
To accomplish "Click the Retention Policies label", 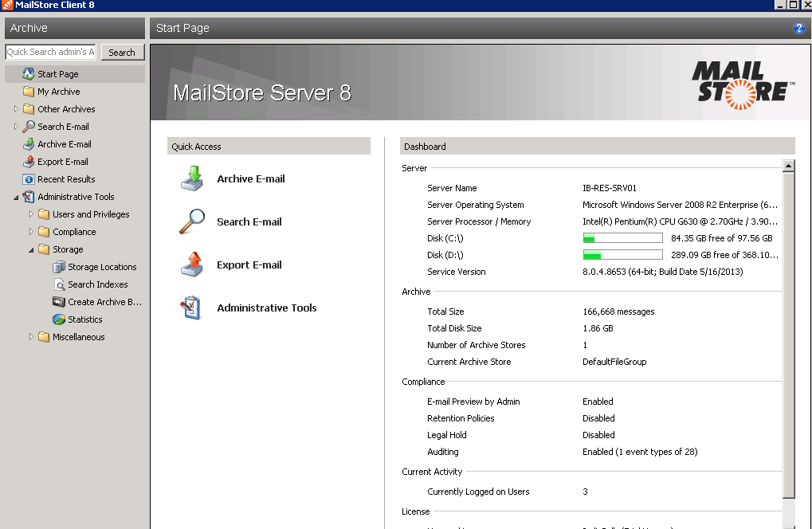I will coord(461,418).
